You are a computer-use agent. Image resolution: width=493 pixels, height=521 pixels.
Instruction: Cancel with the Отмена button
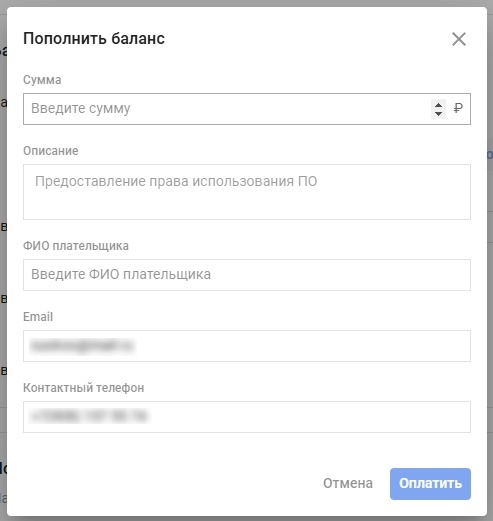(x=348, y=483)
